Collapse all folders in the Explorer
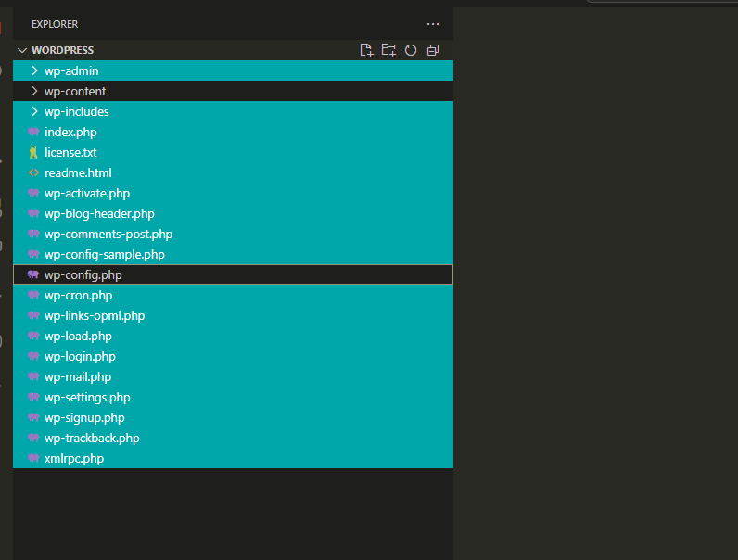Viewport: 738px width, 560px height. pos(433,50)
